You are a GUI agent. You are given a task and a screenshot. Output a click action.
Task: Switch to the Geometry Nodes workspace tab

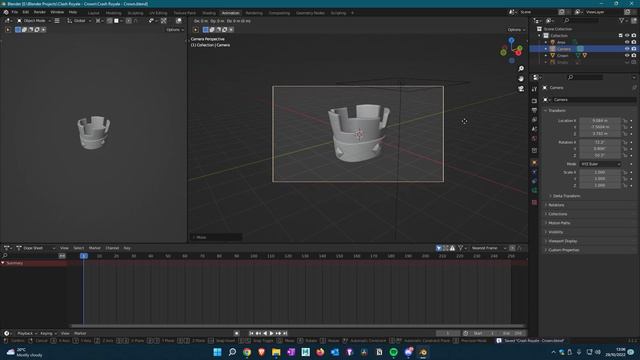click(x=310, y=13)
